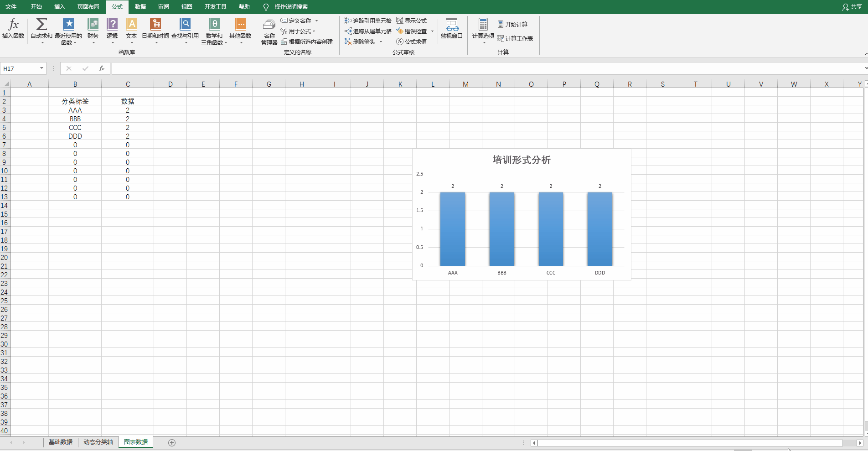This screenshot has width=868, height=451.
Task: Click Trace Dependents (追踪从属单元格)
Action: click(x=368, y=31)
